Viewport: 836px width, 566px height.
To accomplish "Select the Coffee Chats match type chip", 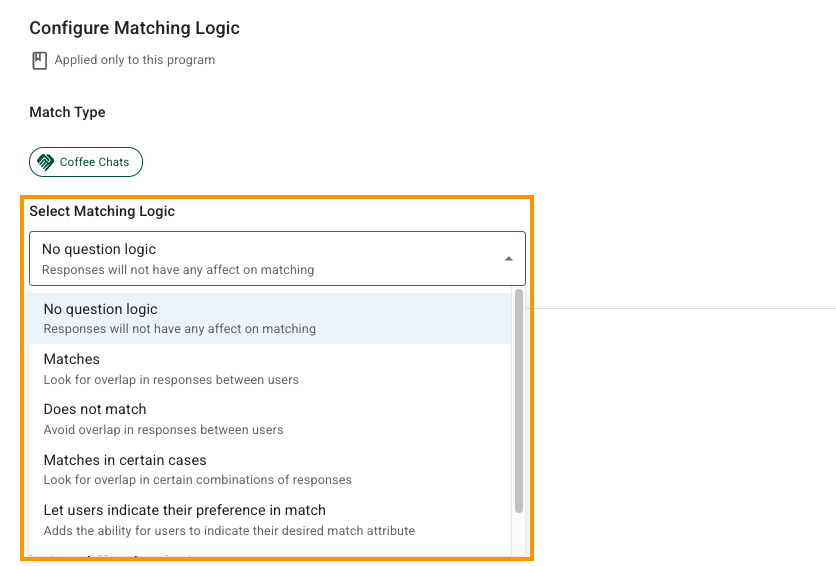I will click(x=86, y=162).
